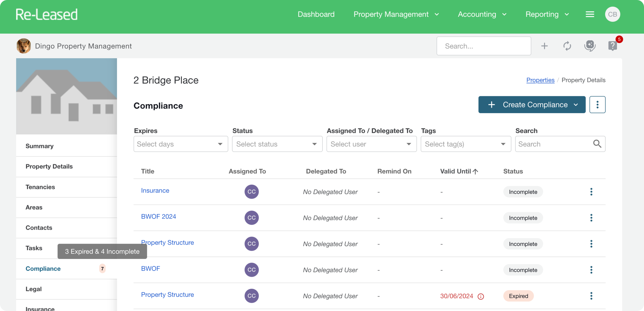The height and width of the screenshot is (311, 644).
Task: Click the CC assignee avatar in BWOF 2024 row
Action: point(252,218)
